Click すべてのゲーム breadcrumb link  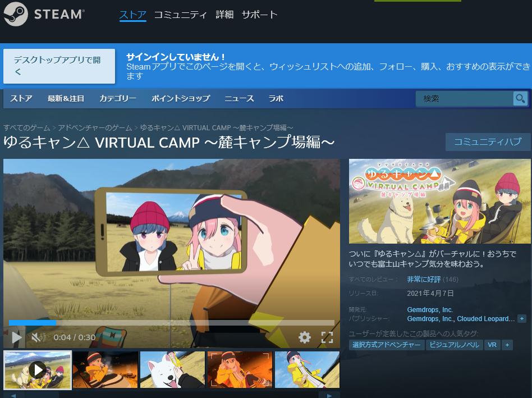(x=26, y=128)
